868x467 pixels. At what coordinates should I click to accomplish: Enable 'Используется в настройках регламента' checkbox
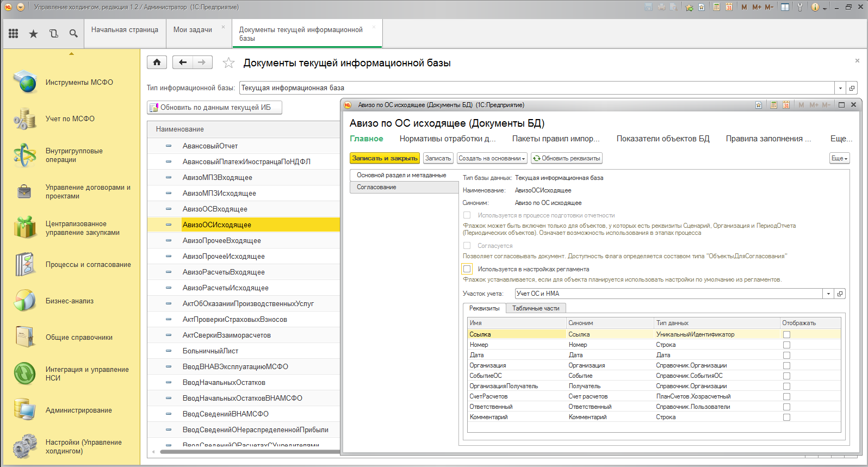(x=467, y=269)
